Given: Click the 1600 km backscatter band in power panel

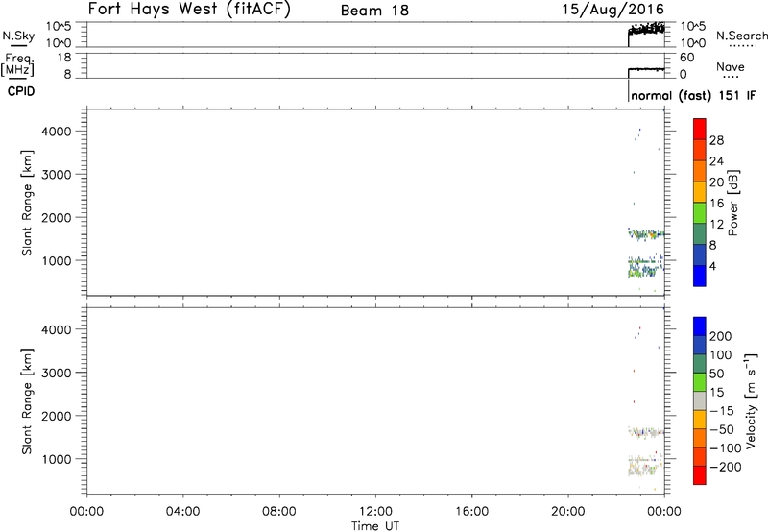Looking at the screenshot, I should pyautogui.click(x=645, y=234).
